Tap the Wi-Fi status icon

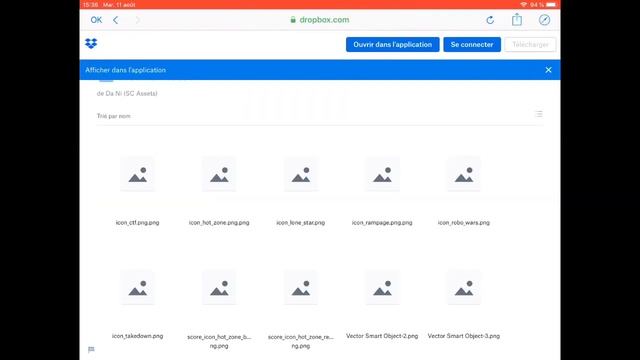point(524,4)
